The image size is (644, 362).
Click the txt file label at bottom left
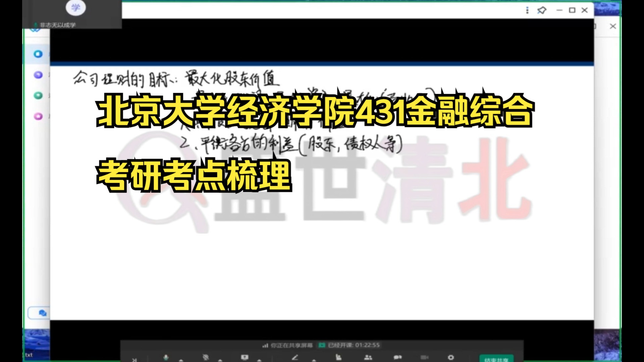[29, 355]
